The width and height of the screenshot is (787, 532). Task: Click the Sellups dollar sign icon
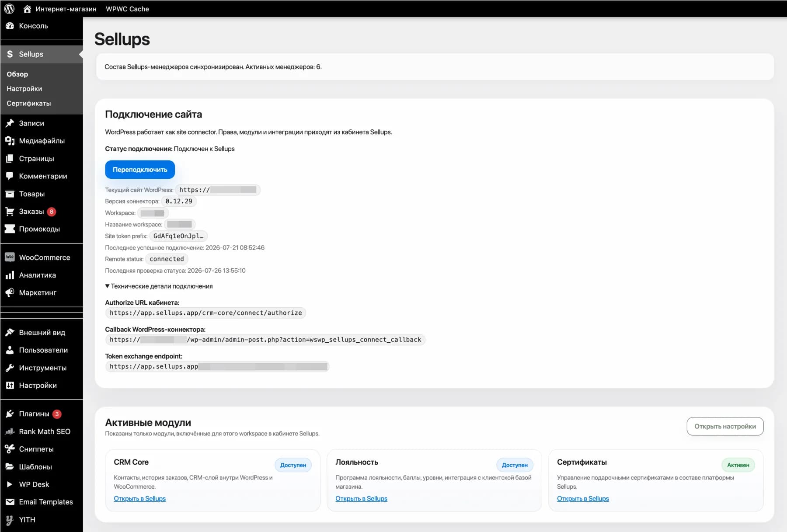click(10, 54)
